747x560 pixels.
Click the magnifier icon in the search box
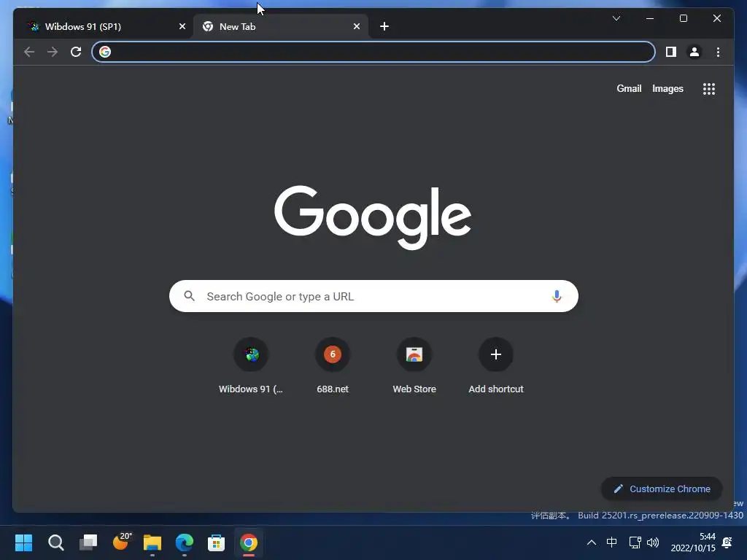click(x=189, y=296)
